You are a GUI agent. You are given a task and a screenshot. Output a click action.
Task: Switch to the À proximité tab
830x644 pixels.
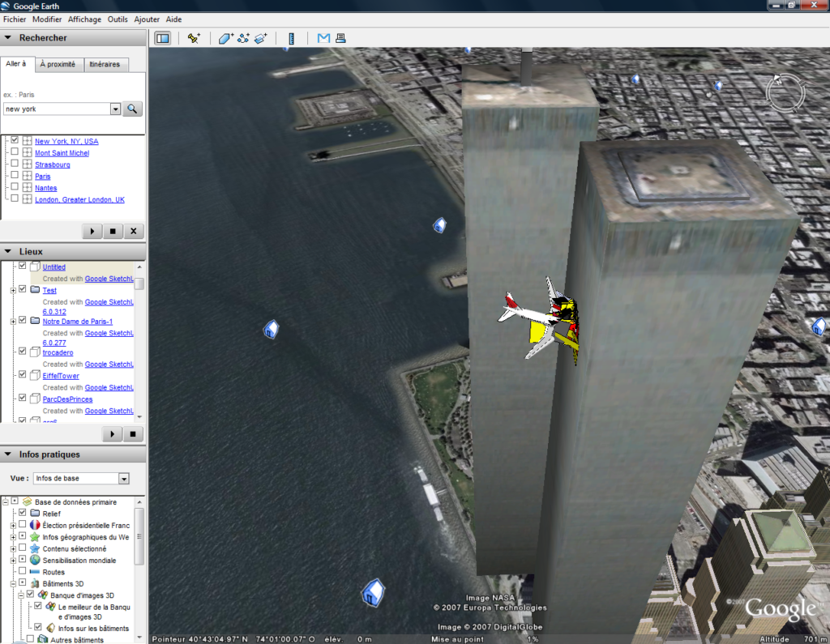point(58,65)
